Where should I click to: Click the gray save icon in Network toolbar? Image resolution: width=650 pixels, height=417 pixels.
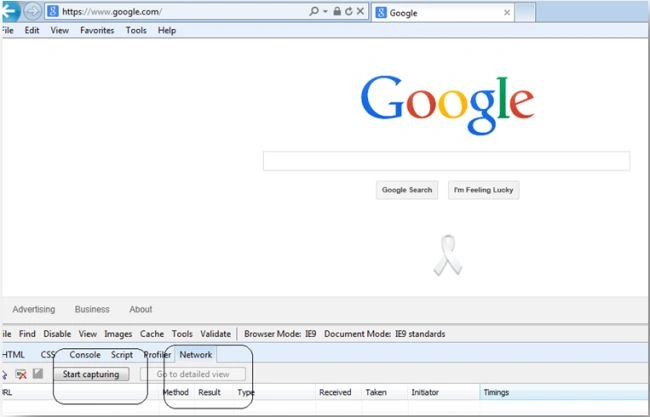tap(38, 373)
